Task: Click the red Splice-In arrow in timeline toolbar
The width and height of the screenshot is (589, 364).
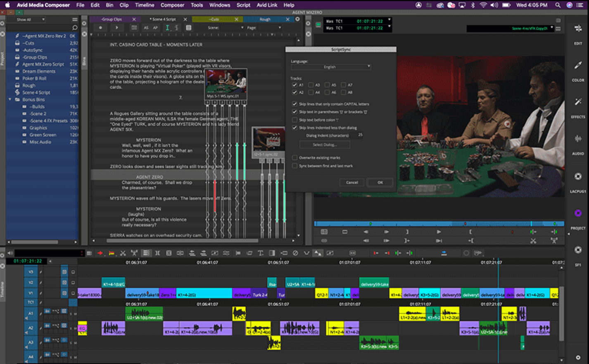Action: coord(100,253)
